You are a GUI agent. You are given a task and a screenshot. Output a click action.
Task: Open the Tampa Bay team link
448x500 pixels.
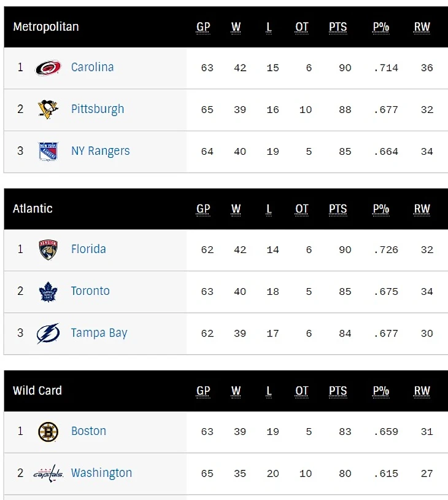(99, 333)
